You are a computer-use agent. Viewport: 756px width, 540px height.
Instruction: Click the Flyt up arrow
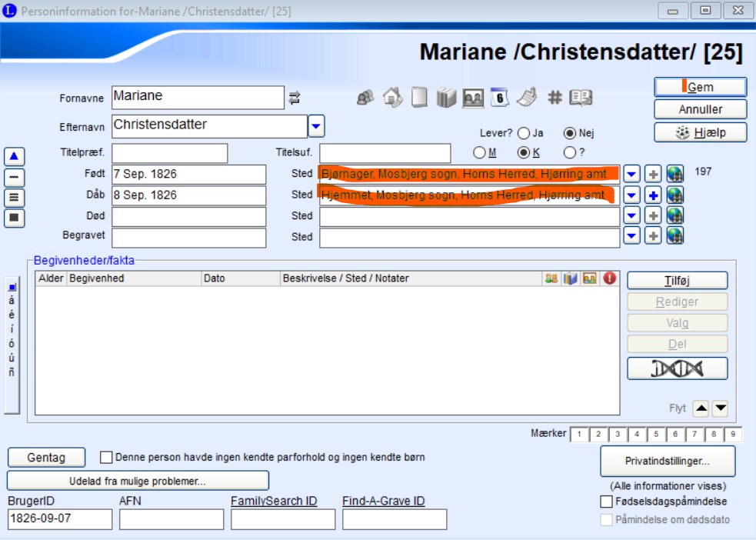tap(701, 408)
